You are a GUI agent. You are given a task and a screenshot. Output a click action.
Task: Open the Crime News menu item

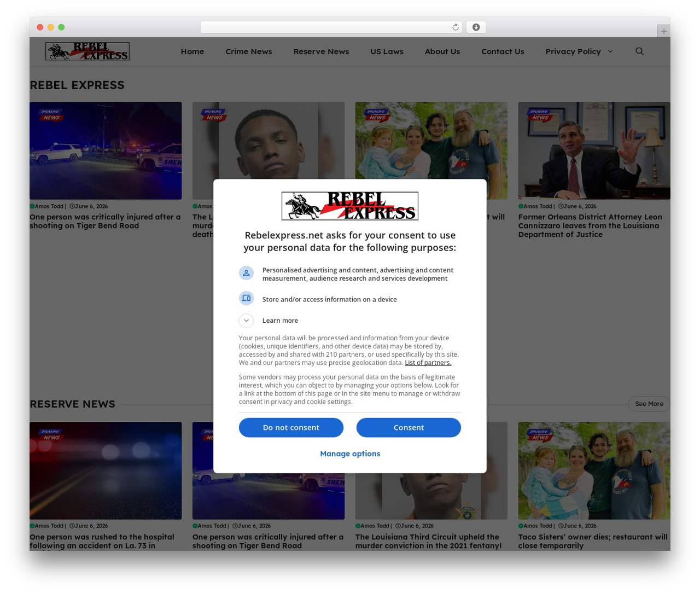[x=249, y=51]
